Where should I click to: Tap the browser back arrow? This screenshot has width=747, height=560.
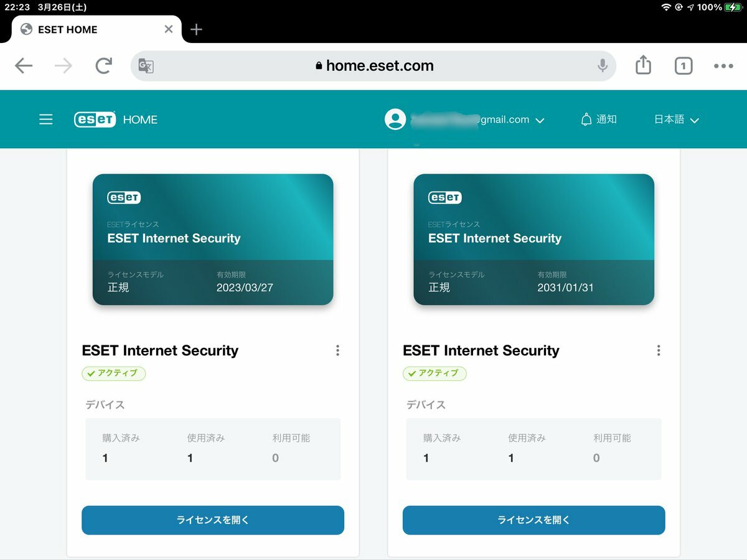24,66
